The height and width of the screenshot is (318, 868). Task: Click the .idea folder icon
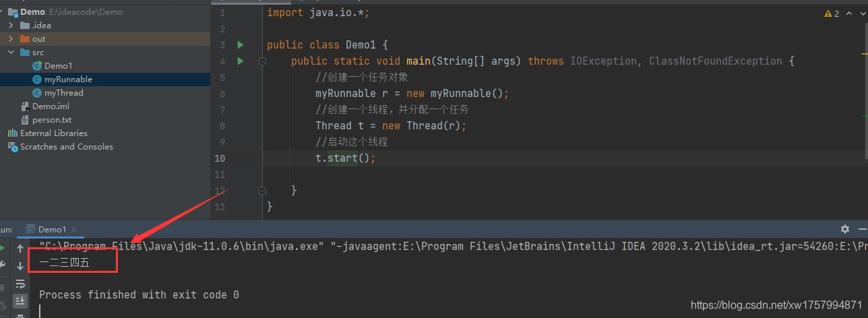[x=25, y=26]
